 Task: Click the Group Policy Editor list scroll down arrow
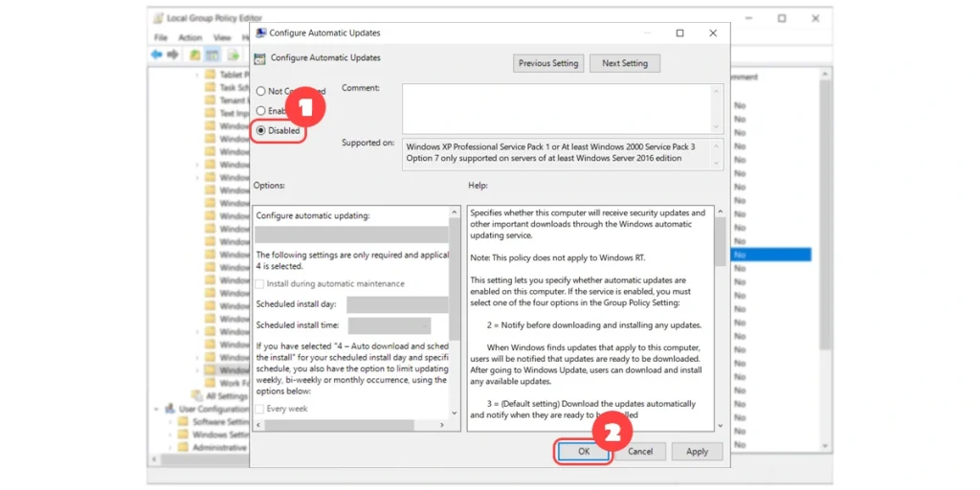825,446
